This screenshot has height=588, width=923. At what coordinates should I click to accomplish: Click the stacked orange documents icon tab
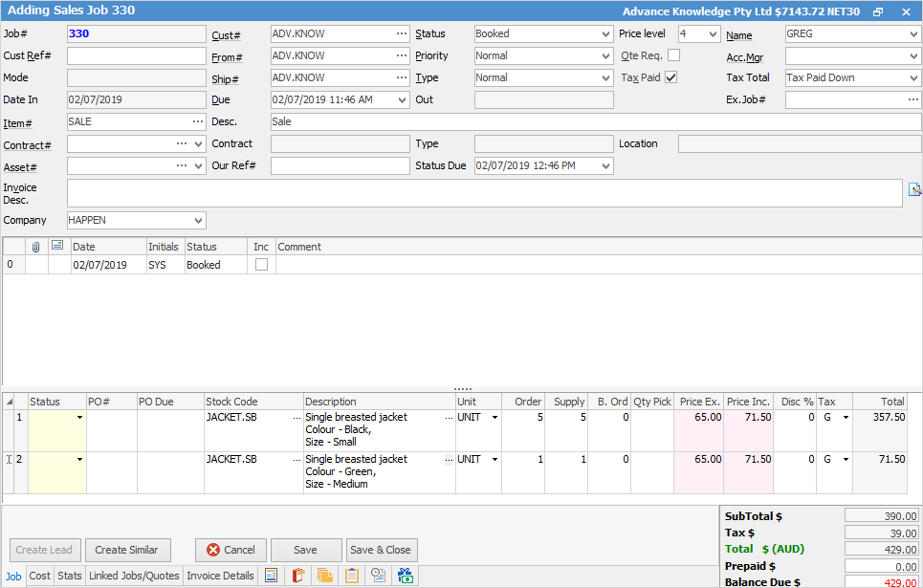click(x=325, y=576)
